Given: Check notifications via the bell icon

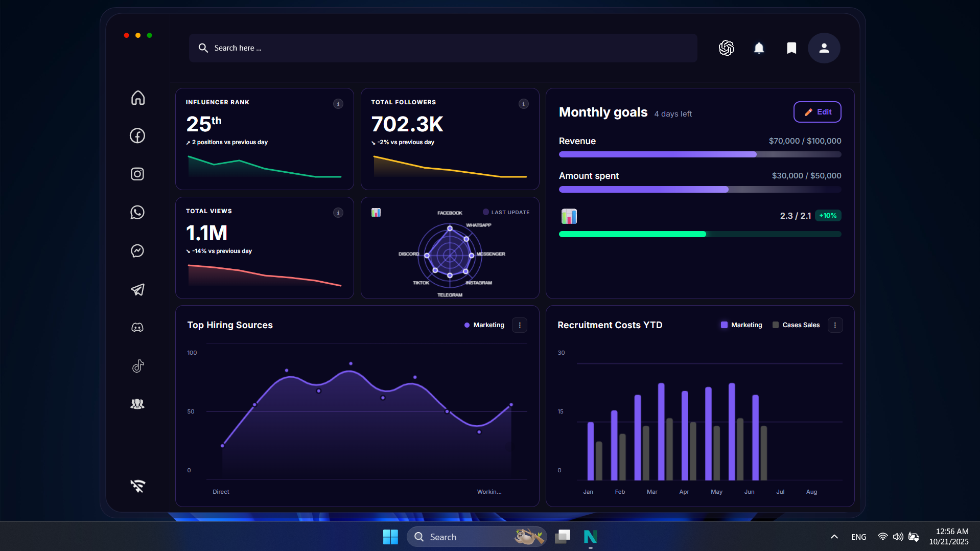Looking at the screenshot, I should tap(759, 48).
